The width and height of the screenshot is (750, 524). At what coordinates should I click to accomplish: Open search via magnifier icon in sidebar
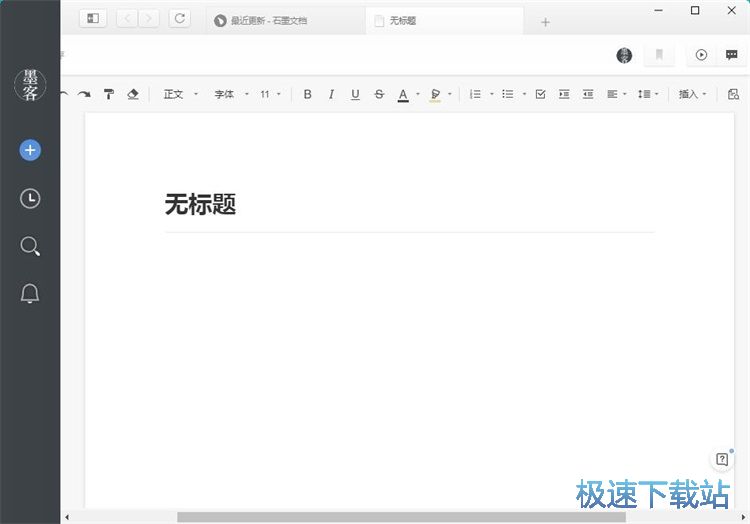pos(30,246)
